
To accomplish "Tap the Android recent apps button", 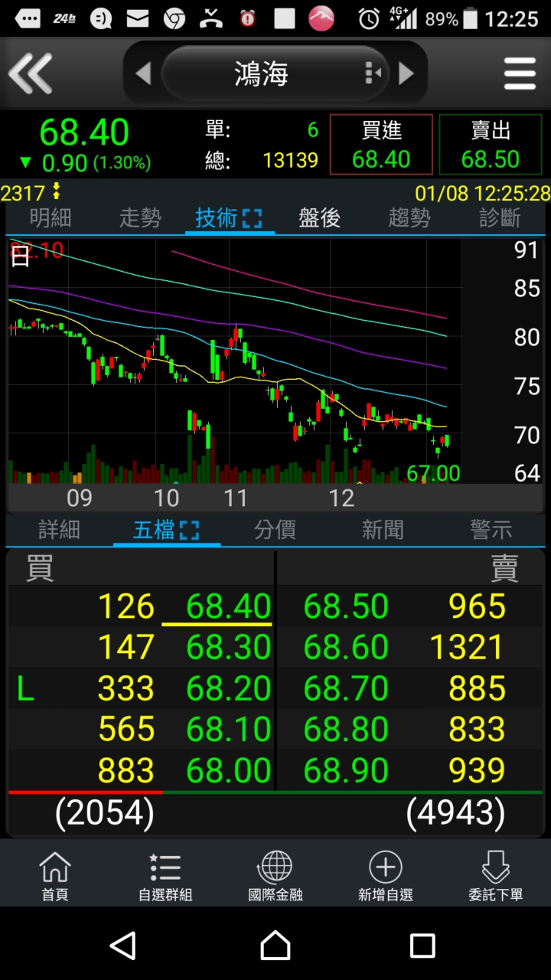I will click(422, 946).
